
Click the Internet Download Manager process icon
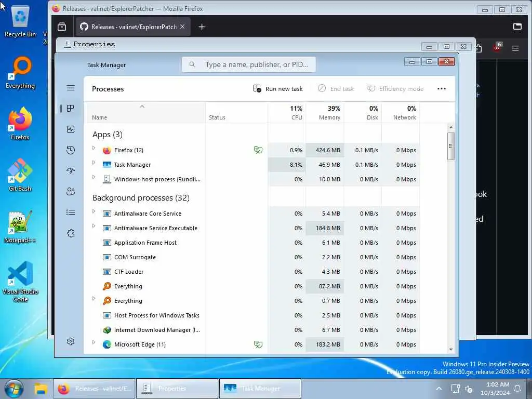(x=107, y=330)
